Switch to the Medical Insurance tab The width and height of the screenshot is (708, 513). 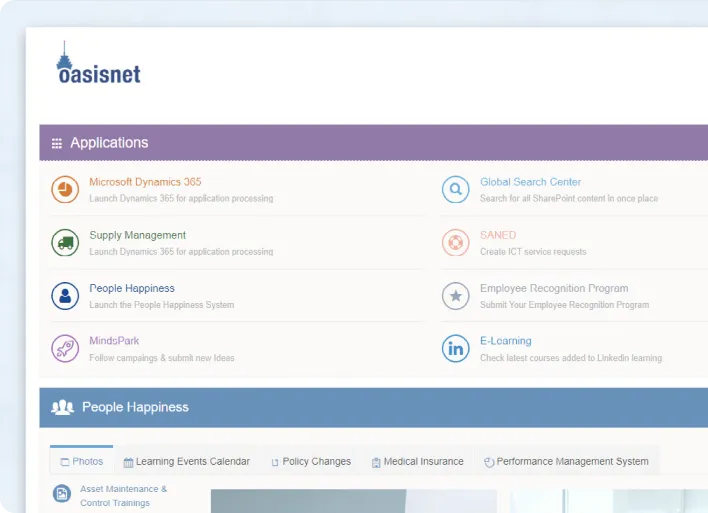pyautogui.click(x=418, y=462)
